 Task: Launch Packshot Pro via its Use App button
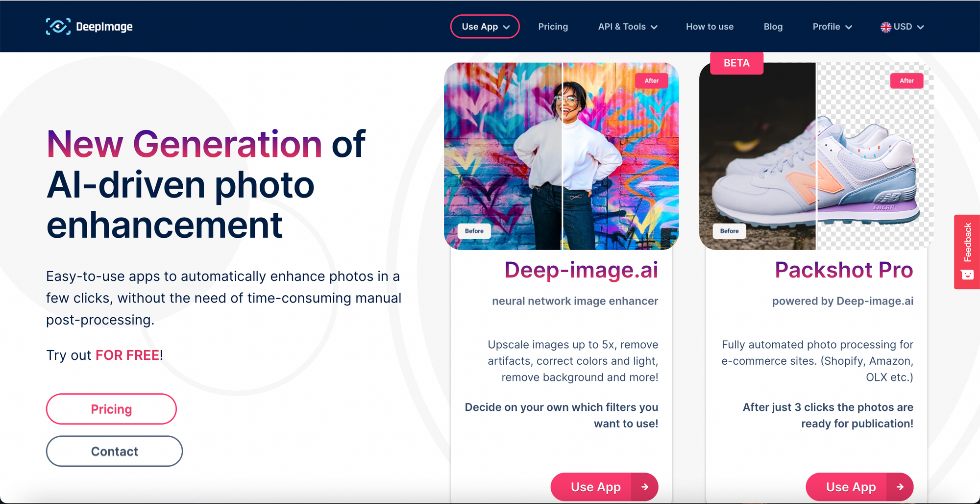coord(859,487)
